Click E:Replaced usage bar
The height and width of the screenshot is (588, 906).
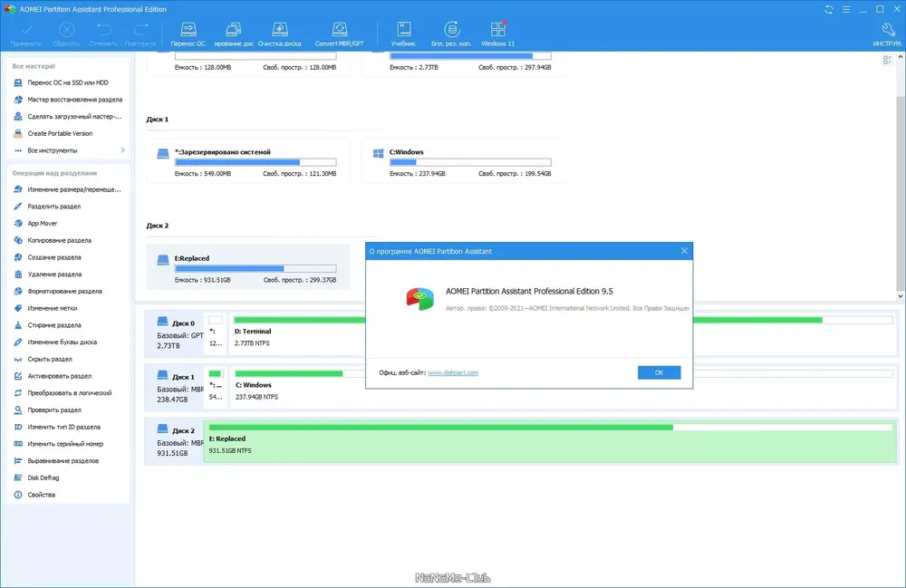click(255, 268)
